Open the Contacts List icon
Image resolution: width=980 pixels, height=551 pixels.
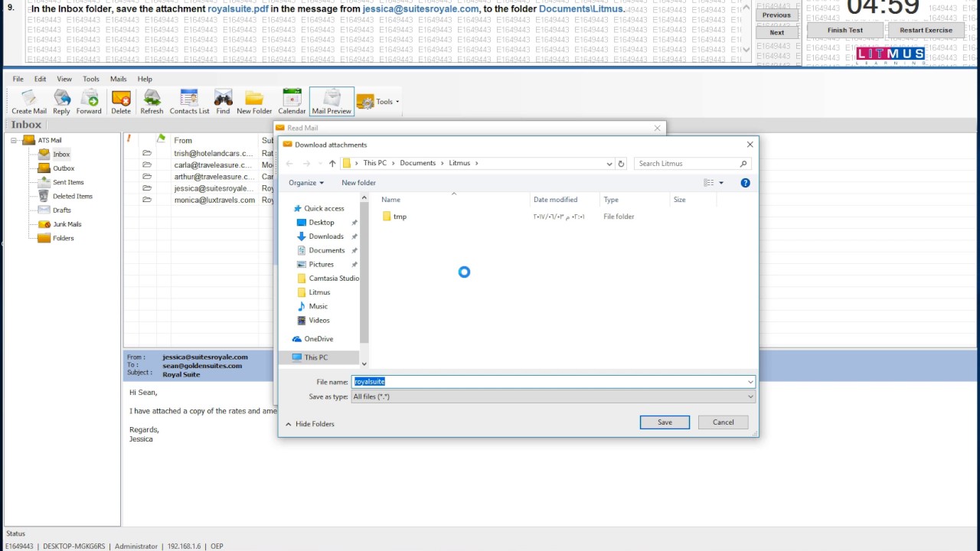(x=189, y=102)
